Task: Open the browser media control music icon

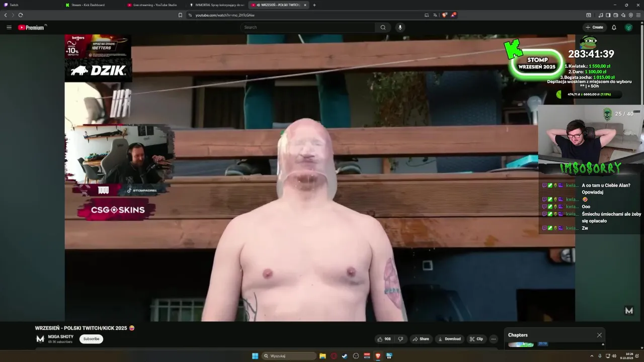Action: coord(601,15)
